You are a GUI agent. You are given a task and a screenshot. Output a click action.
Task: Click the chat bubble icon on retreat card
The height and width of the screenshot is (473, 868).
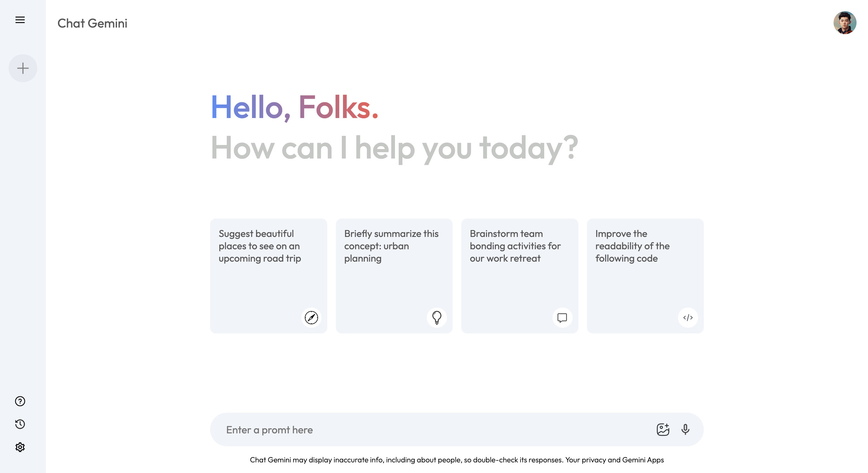tap(562, 317)
